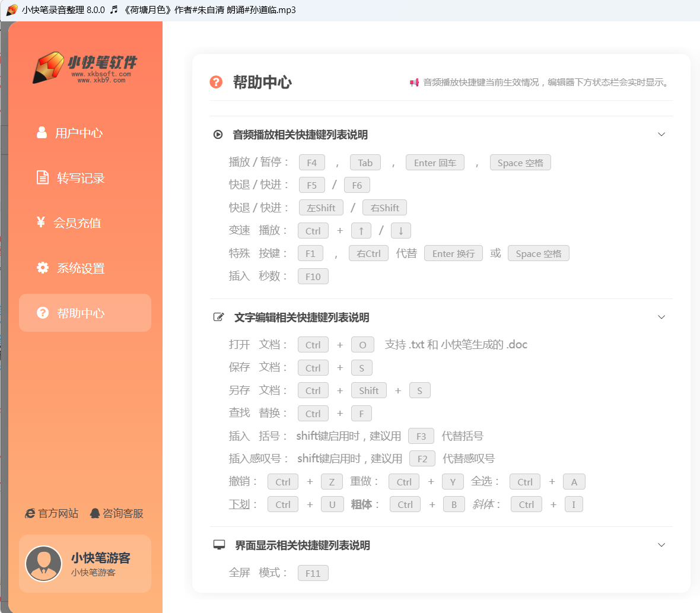The image size is (700, 613).
Task: Go to 转写记录 in the sidebar
Action: 80,178
